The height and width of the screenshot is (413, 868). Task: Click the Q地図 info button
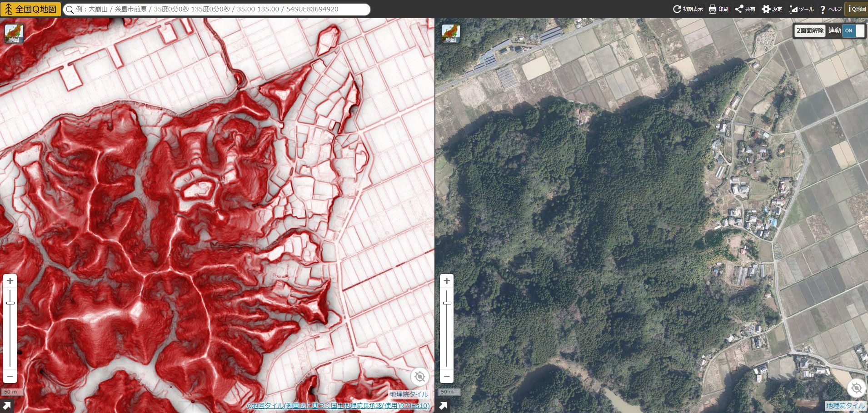[857, 9]
